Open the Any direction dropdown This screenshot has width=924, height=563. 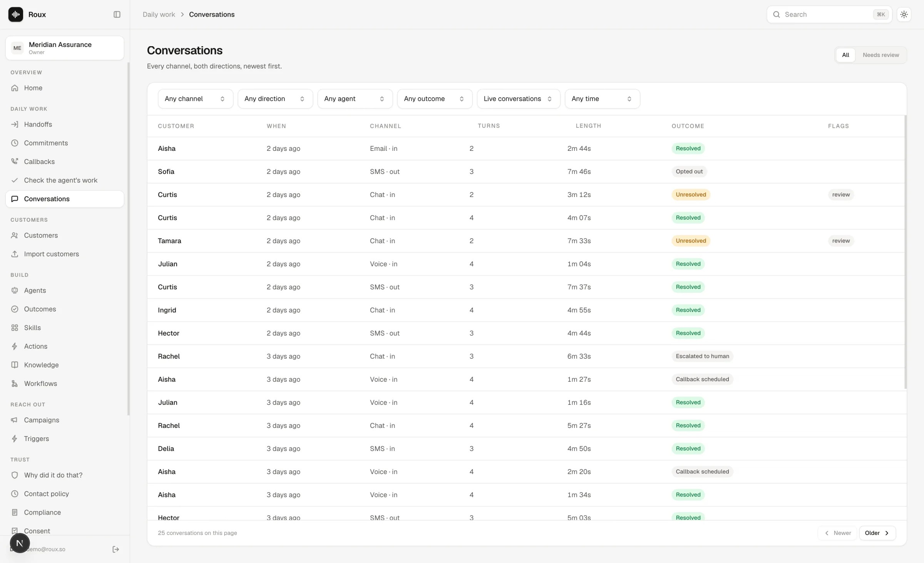(x=275, y=99)
